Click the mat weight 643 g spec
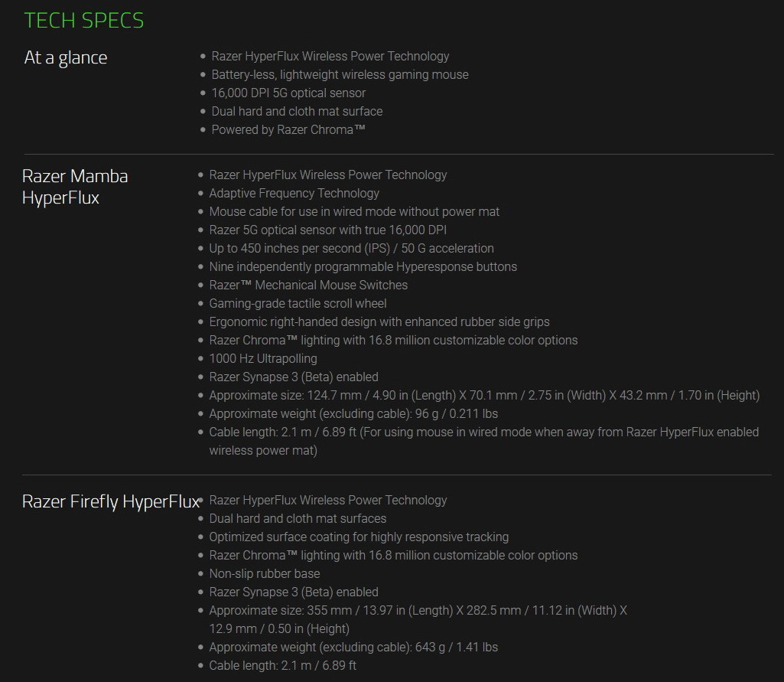 (353, 648)
